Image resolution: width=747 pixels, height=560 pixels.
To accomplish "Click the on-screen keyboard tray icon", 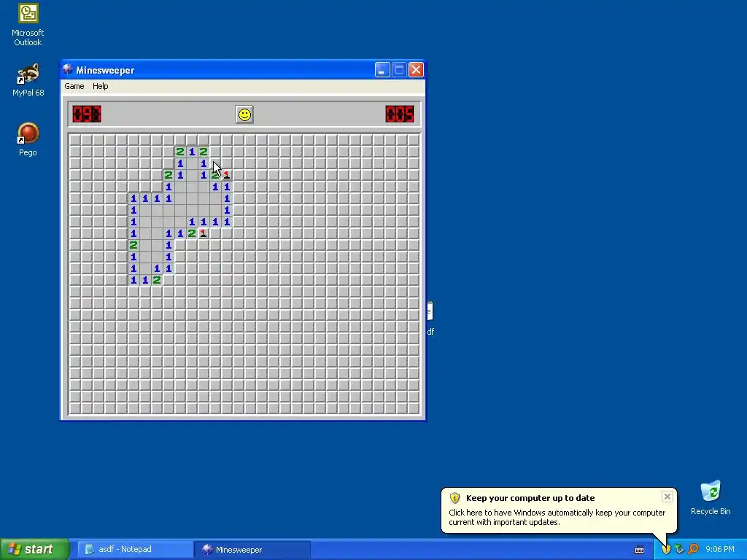I will pyautogui.click(x=639, y=550).
